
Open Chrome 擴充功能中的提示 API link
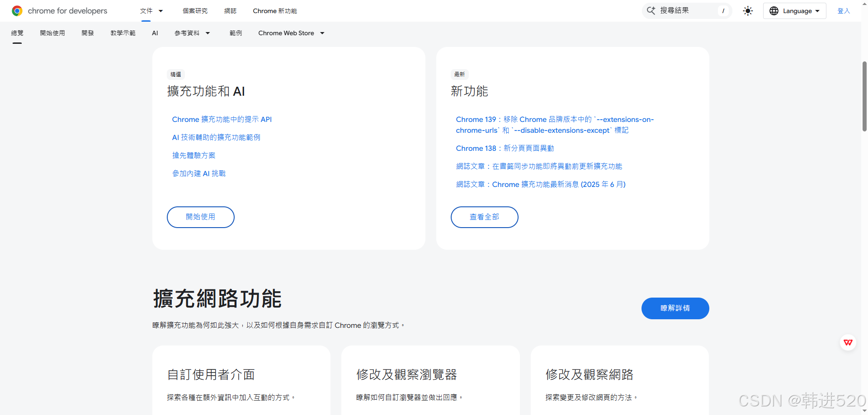coord(222,119)
